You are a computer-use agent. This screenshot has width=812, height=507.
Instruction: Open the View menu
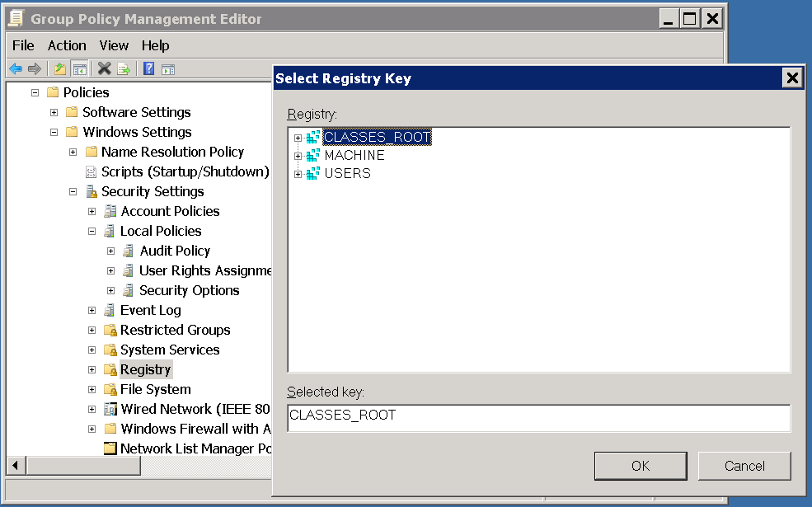click(x=114, y=45)
